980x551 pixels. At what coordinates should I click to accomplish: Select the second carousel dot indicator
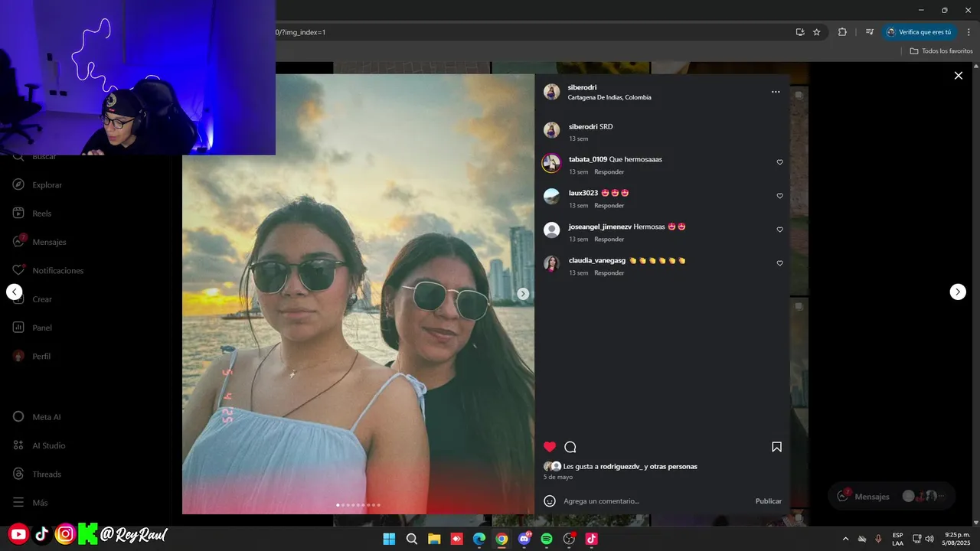click(343, 505)
